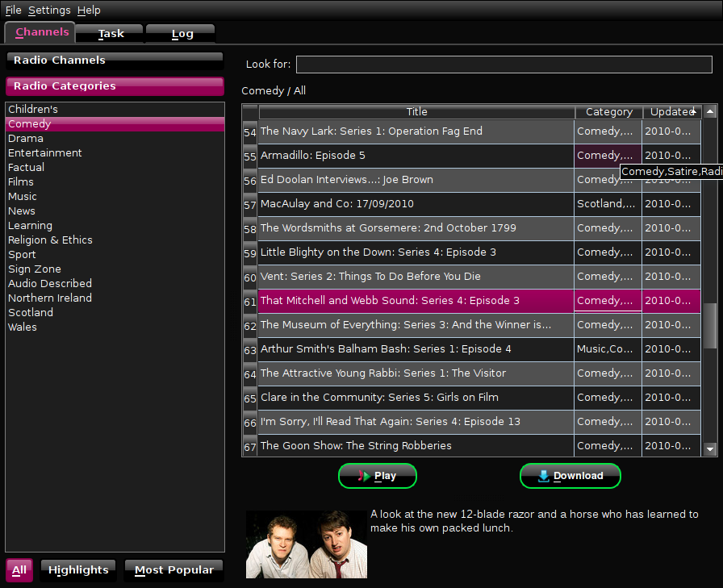Image resolution: width=723 pixels, height=588 pixels.
Task: Select the Learning category
Action: coord(115,225)
